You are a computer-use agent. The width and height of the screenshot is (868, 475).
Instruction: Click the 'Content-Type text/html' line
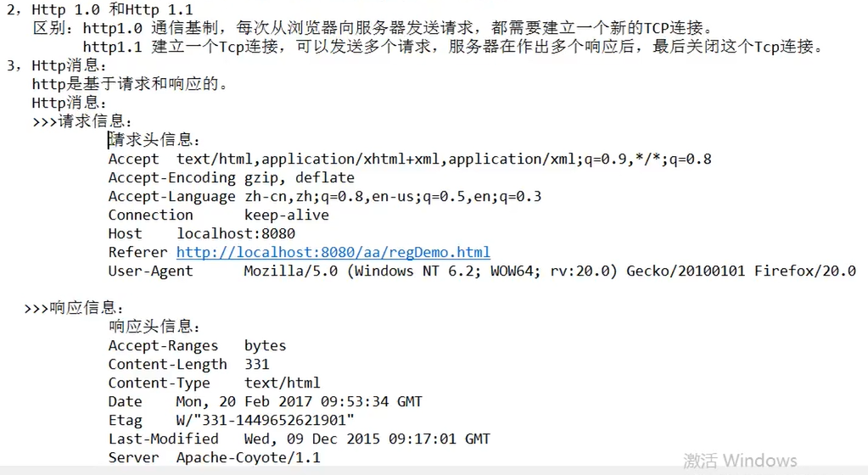(214, 383)
